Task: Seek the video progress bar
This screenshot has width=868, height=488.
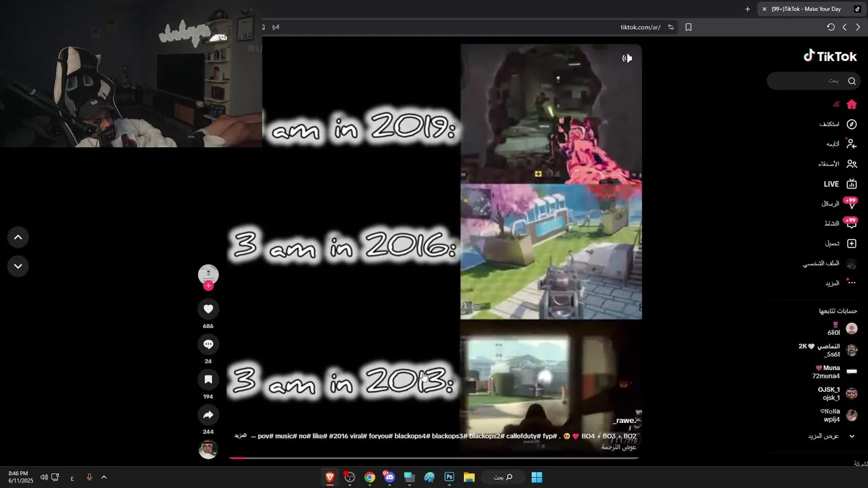Action: coord(434,458)
